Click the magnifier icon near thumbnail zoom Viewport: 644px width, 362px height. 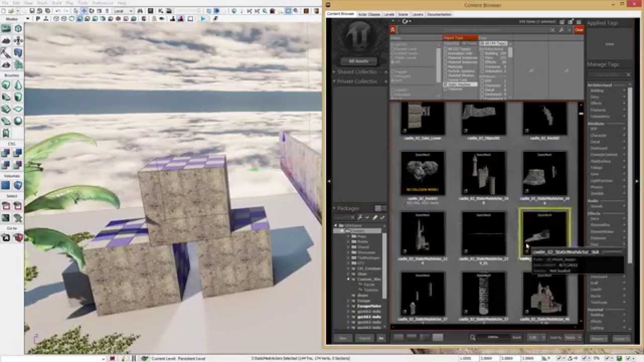point(473,337)
